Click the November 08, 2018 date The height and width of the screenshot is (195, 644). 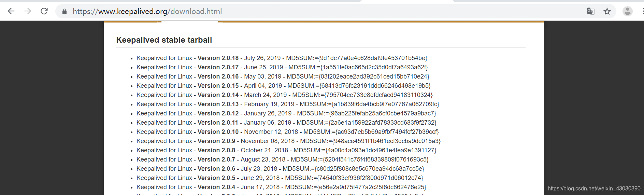point(268,141)
